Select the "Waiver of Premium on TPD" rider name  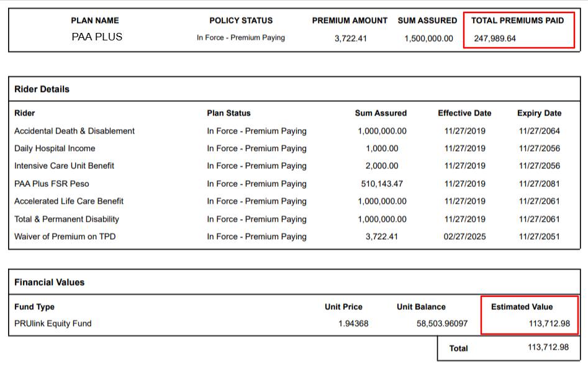pyautogui.click(x=65, y=237)
